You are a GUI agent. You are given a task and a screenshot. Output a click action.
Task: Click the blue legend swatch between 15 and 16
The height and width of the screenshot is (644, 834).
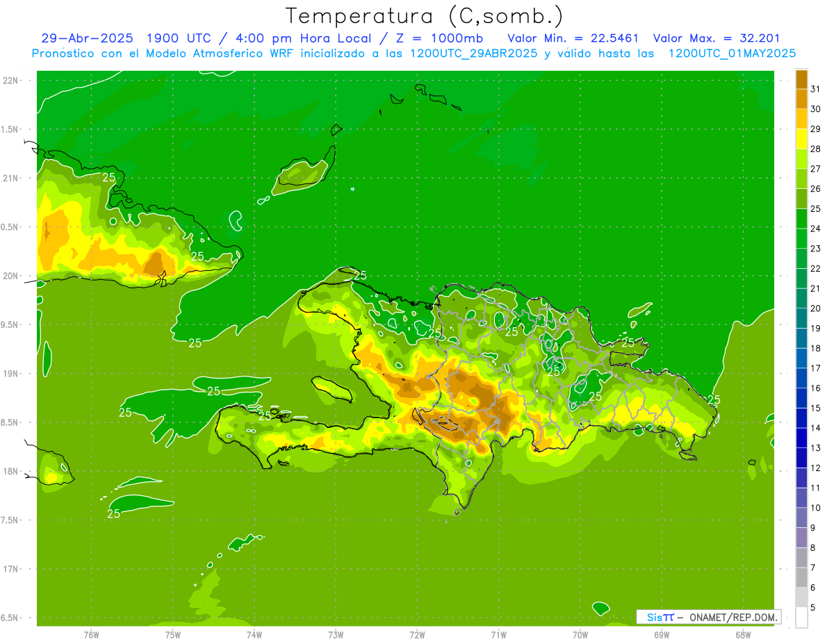[x=801, y=398]
